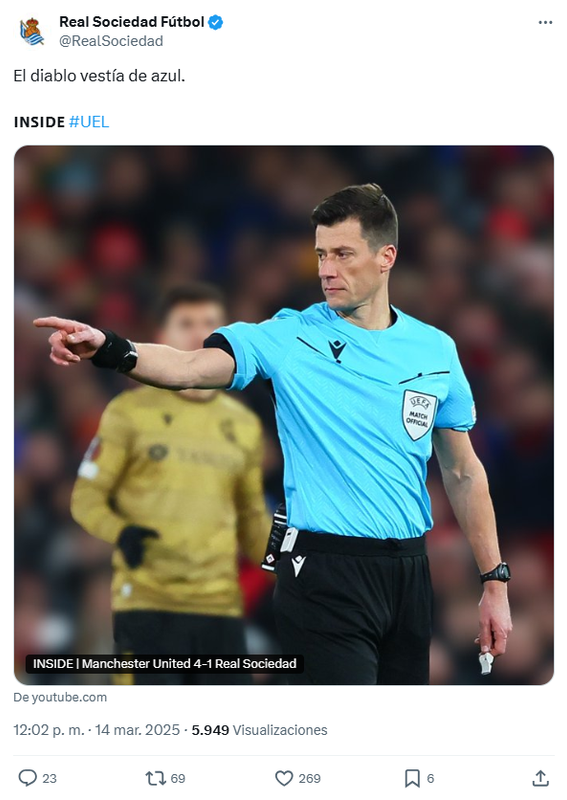Click the 23 replies count

tap(50, 779)
